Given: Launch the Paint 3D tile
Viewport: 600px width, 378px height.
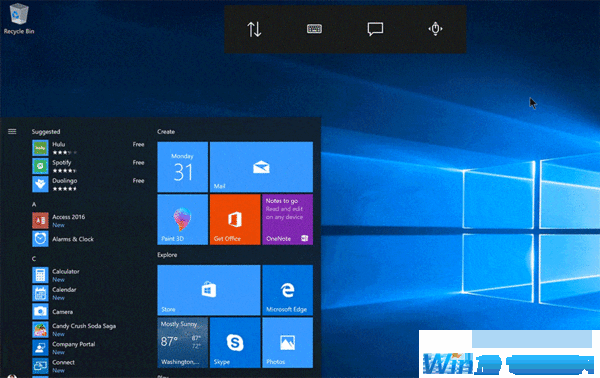Looking at the screenshot, I should (183, 219).
